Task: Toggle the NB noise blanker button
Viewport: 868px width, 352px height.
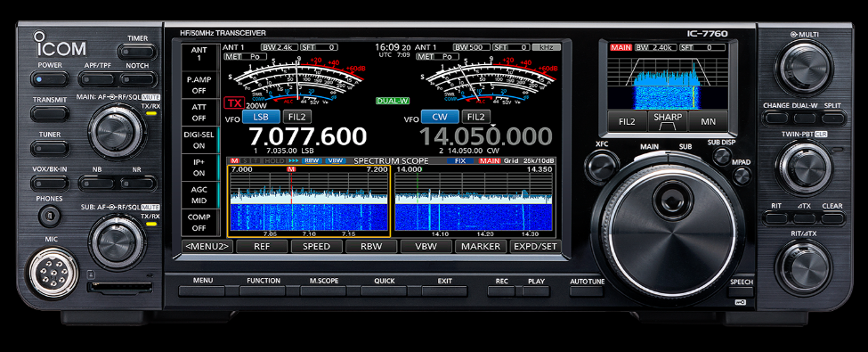Action: (x=96, y=183)
